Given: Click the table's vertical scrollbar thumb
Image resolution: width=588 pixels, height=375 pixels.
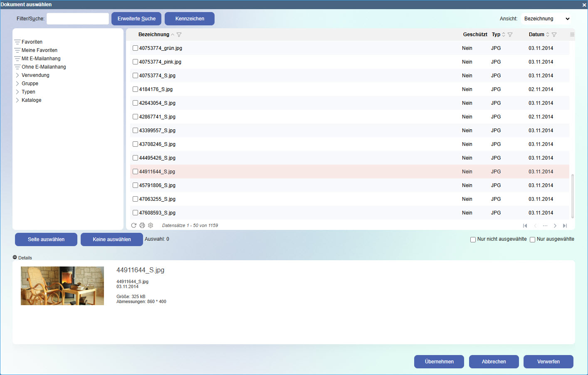Looking at the screenshot, I should (x=573, y=196).
